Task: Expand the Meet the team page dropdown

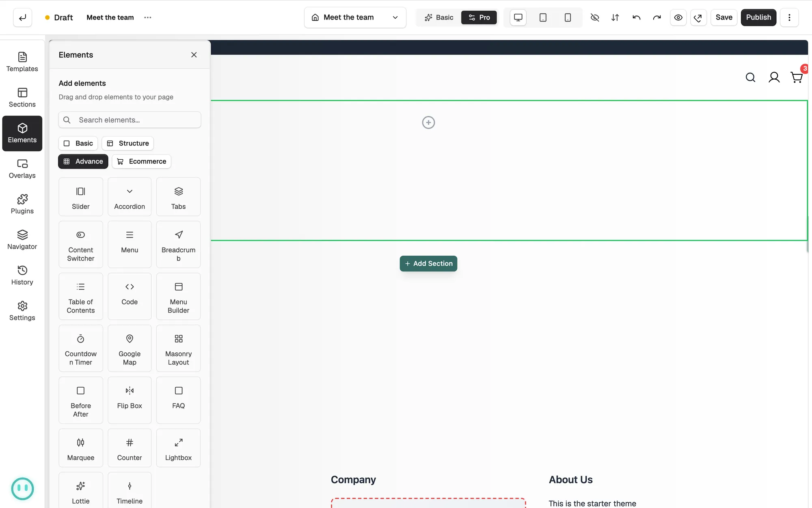Action: coord(355,17)
